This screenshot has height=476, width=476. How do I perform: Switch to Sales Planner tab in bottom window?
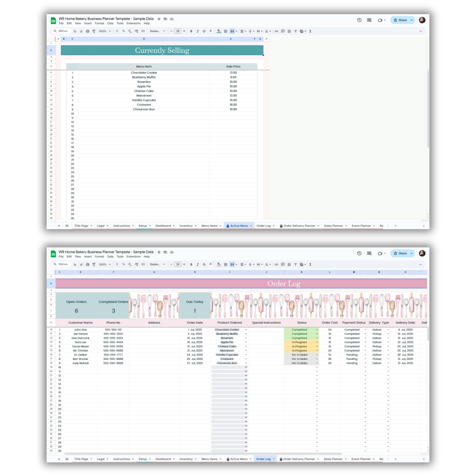(x=333, y=459)
